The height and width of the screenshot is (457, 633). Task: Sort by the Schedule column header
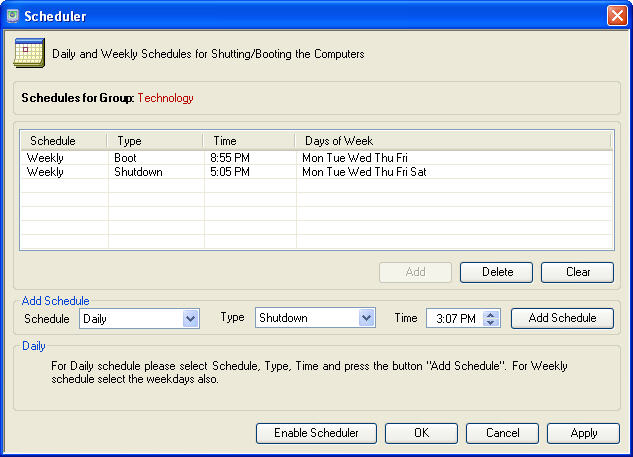pyautogui.click(x=64, y=141)
